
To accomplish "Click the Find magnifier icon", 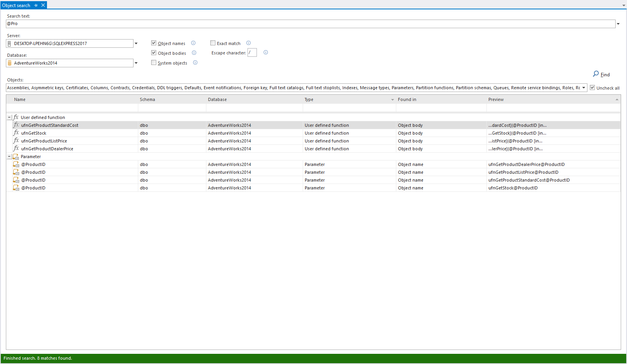I will pyautogui.click(x=596, y=74).
